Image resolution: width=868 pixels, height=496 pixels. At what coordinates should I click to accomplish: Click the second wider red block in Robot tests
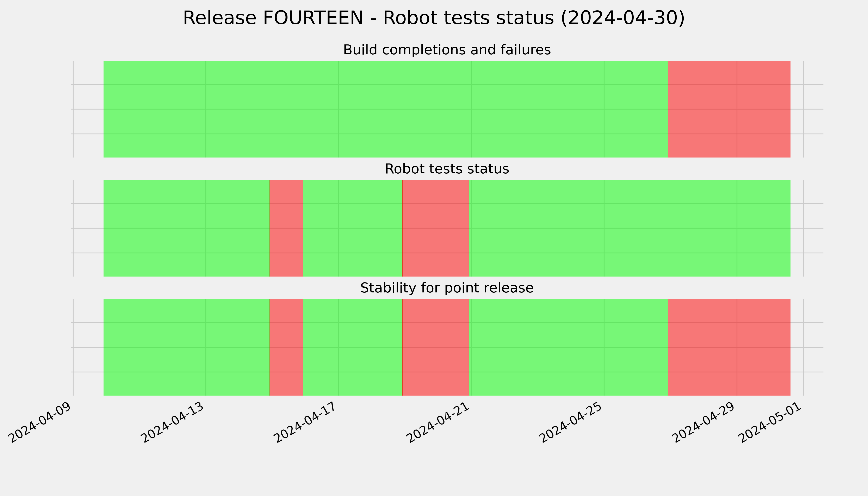[435, 228]
